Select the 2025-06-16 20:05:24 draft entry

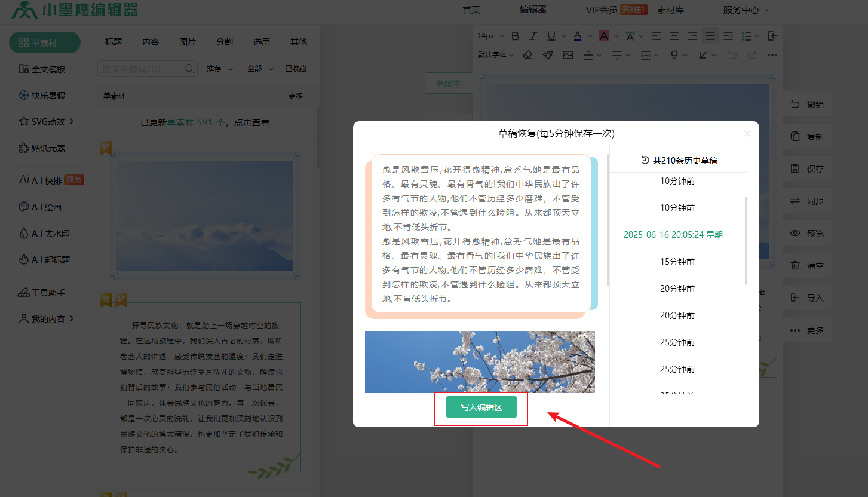point(677,235)
